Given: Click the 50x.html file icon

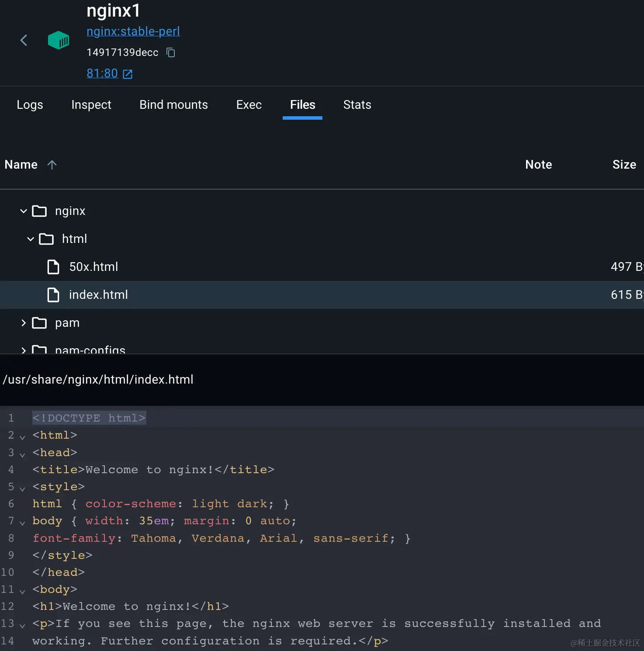Looking at the screenshot, I should (x=53, y=267).
